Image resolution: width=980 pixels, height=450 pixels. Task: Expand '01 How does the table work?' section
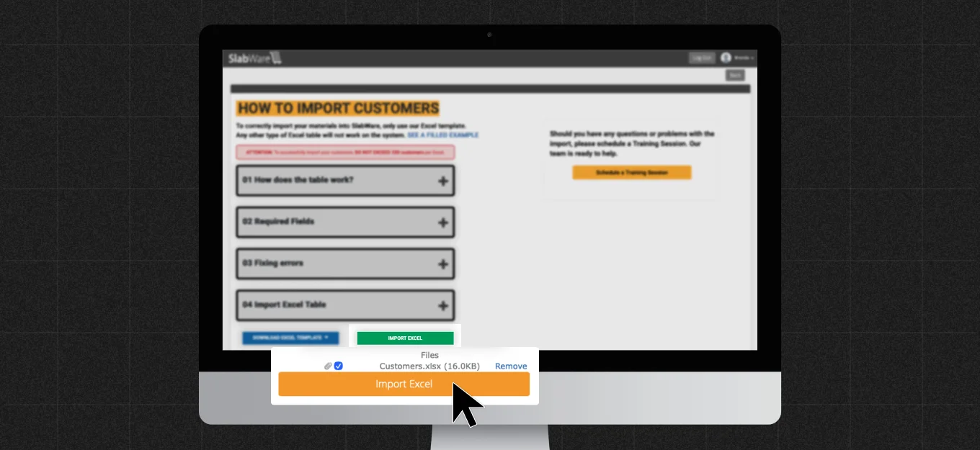pyautogui.click(x=345, y=181)
